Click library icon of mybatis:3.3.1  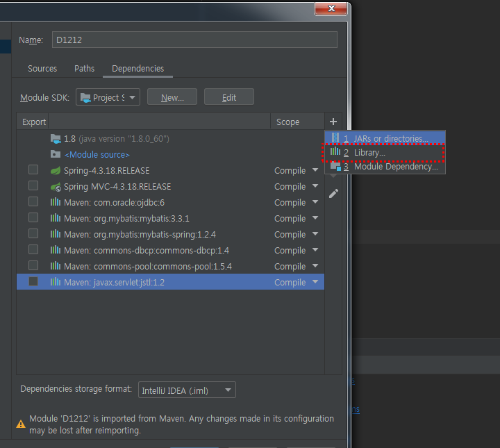56,218
